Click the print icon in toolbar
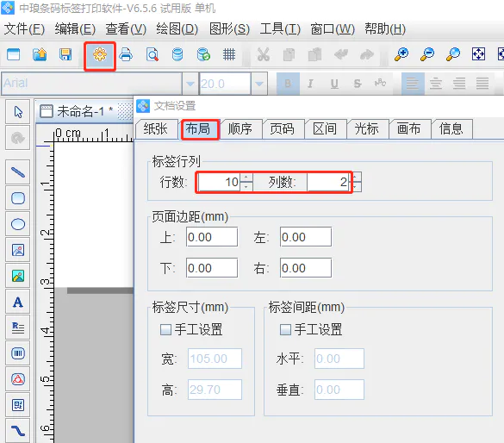Viewport: 504px width, 443px height. pyautogui.click(x=126, y=54)
